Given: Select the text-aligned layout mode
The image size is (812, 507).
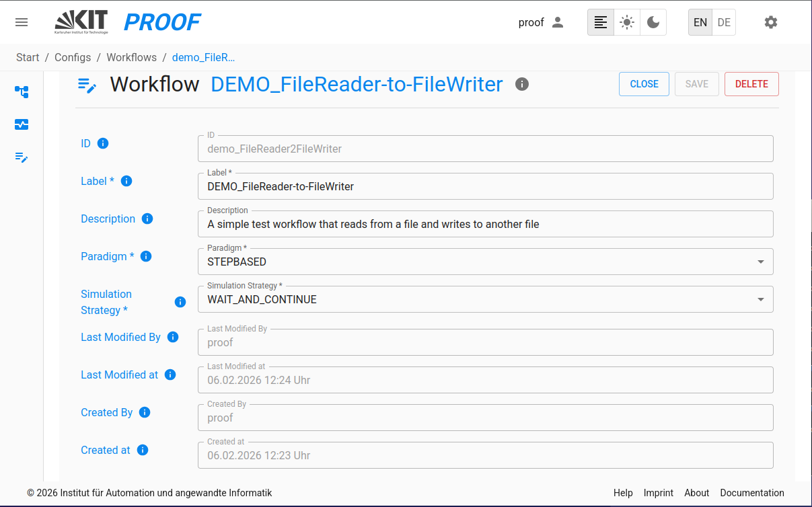Looking at the screenshot, I should [x=601, y=22].
